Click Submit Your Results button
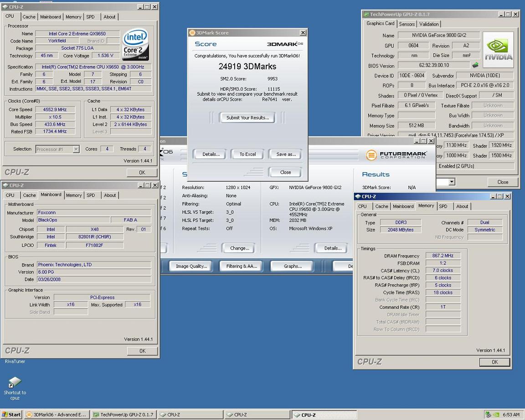 [x=247, y=118]
